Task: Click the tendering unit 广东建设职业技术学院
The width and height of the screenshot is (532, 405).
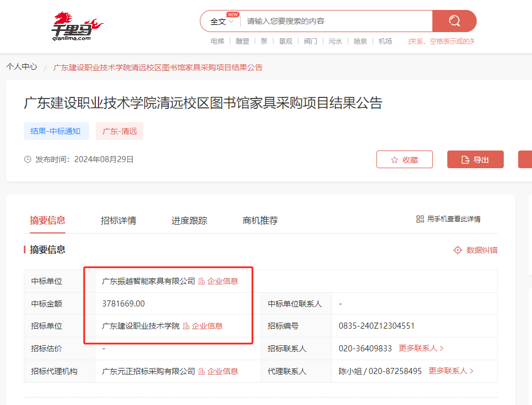Action: 141,326
